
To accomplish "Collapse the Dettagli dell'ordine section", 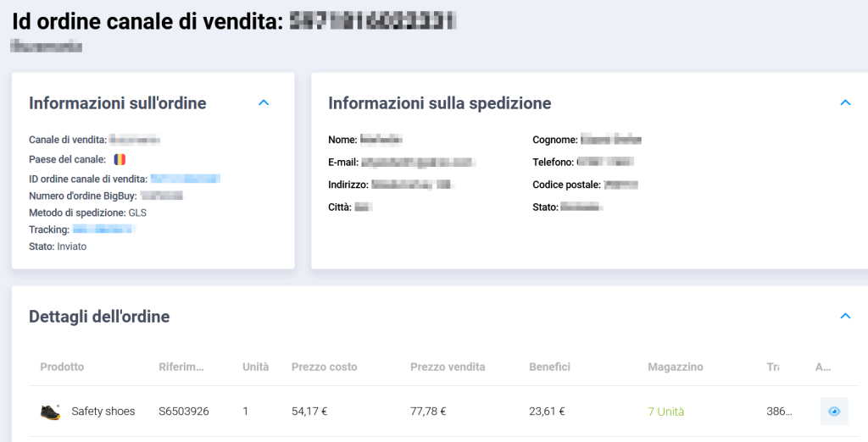I will click(844, 316).
